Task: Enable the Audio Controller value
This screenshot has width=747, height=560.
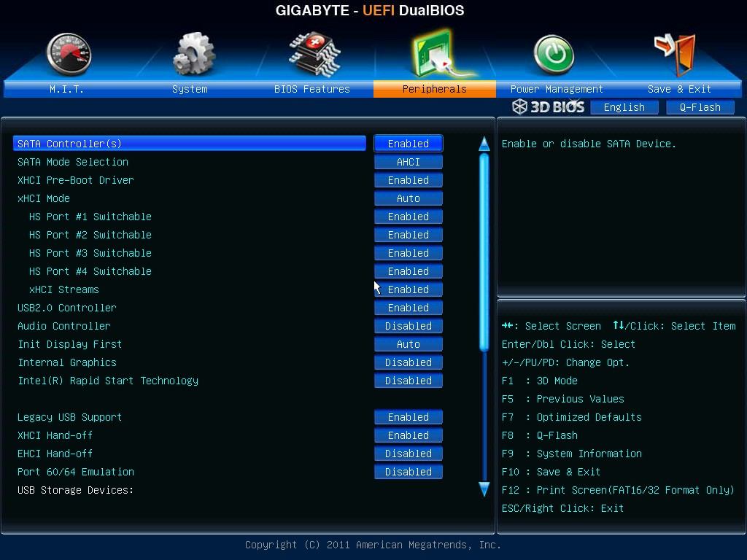Action: click(409, 326)
